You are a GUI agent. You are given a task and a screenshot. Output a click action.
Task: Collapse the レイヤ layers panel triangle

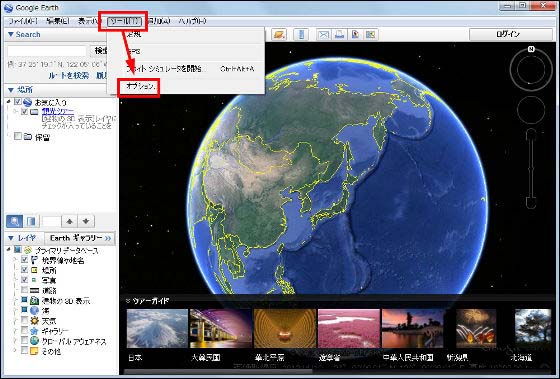tap(11, 238)
